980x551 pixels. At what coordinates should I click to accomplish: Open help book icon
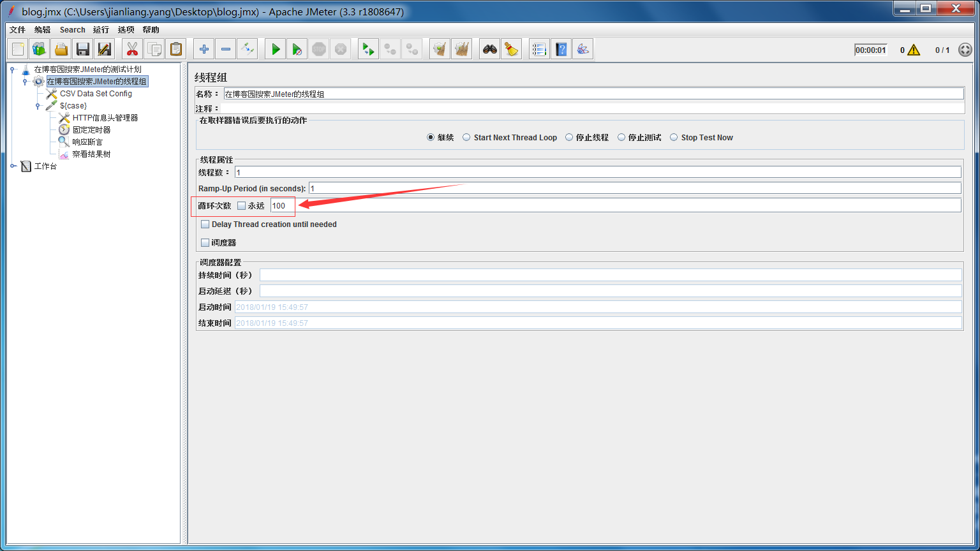point(561,49)
